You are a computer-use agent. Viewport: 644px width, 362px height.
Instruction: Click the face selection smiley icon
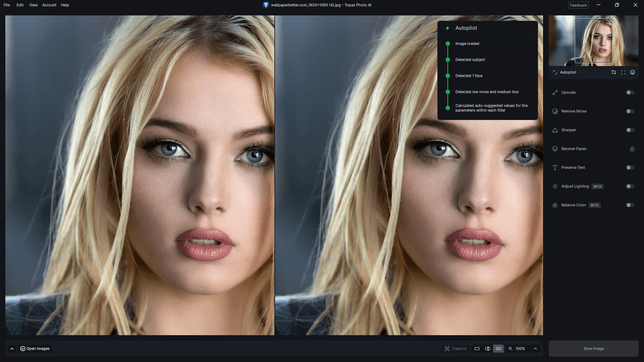[x=632, y=72]
